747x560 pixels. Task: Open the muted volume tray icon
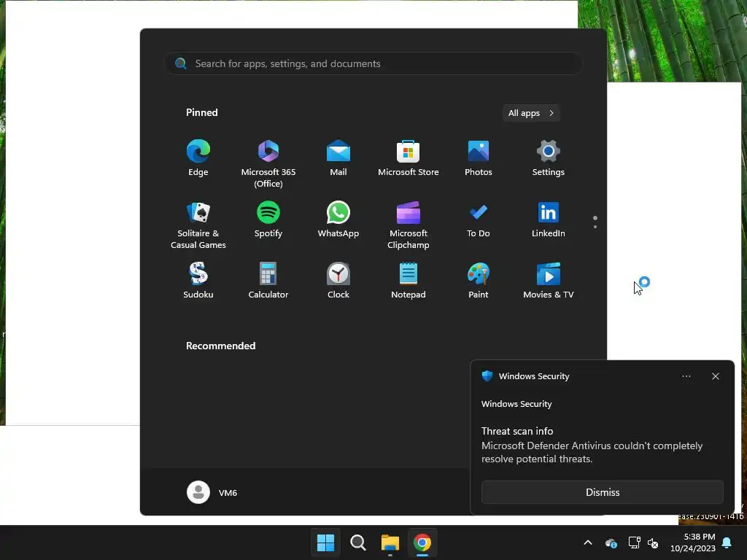[x=653, y=542]
